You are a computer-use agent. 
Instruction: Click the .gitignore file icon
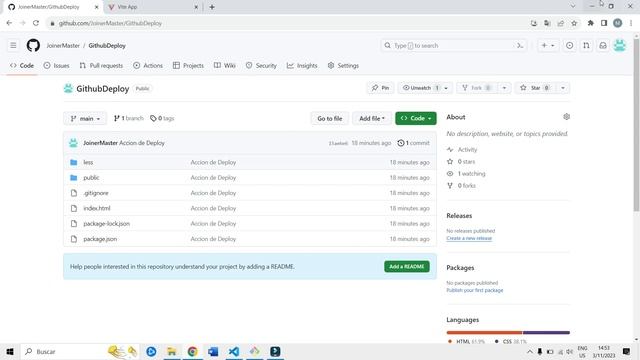click(73, 193)
